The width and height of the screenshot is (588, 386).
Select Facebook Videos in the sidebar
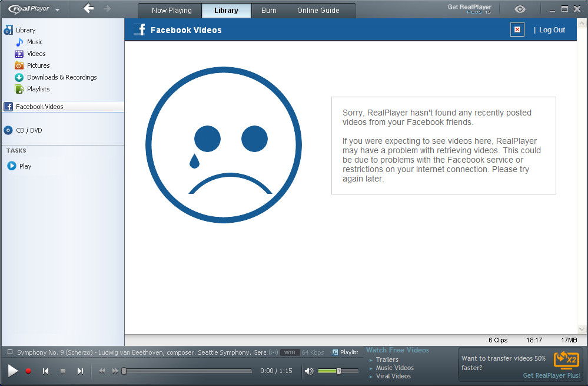63,107
